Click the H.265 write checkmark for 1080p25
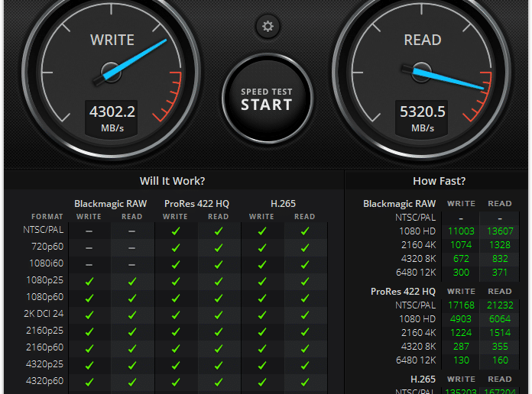 [x=261, y=282]
